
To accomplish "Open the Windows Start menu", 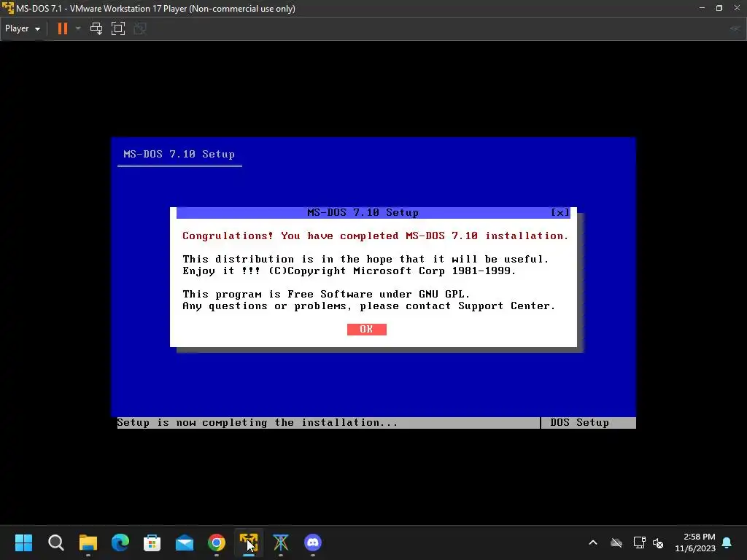I will 23,542.
